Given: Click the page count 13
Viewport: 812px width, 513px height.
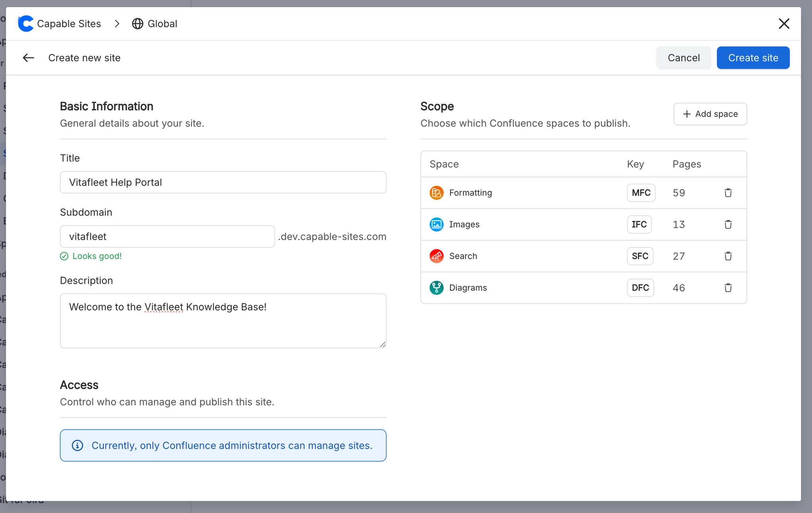Looking at the screenshot, I should pyautogui.click(x=679, y=225).
